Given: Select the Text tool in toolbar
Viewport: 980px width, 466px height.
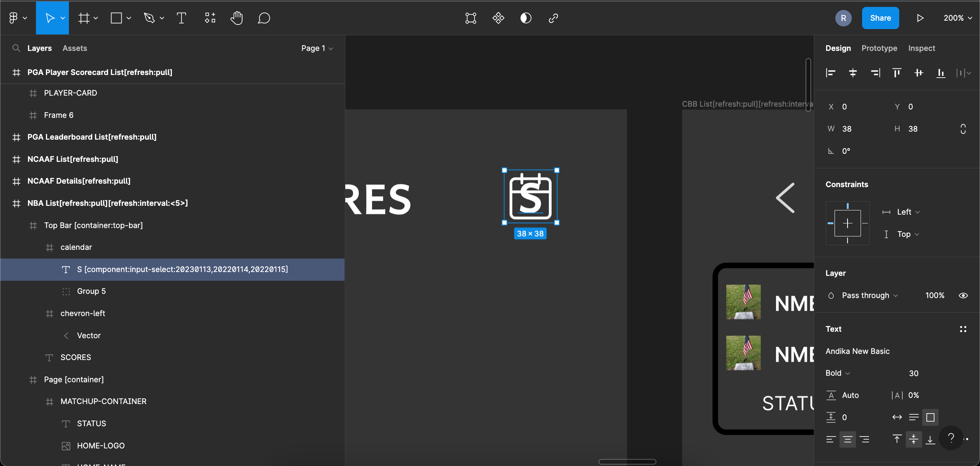Looking at the screenshot, I should tap(181, 18).
